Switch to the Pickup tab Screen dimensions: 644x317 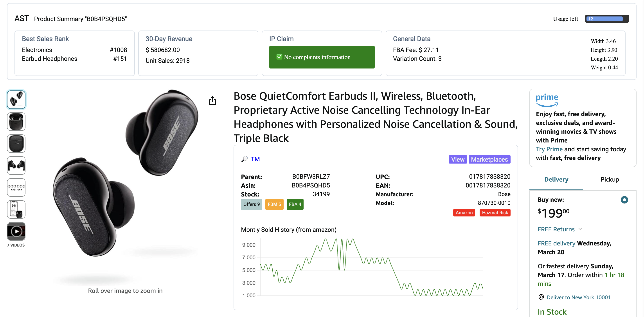[610, 179]
